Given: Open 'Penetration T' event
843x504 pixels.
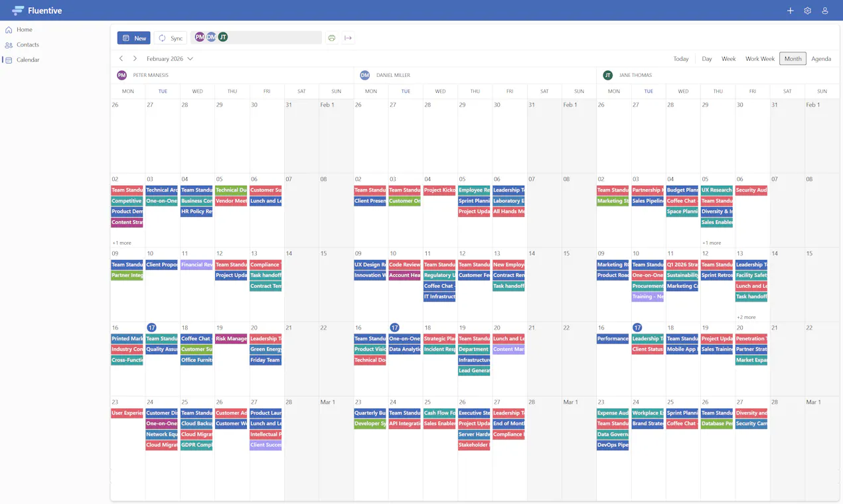Looking at the screenshot, I should [751, 339].
